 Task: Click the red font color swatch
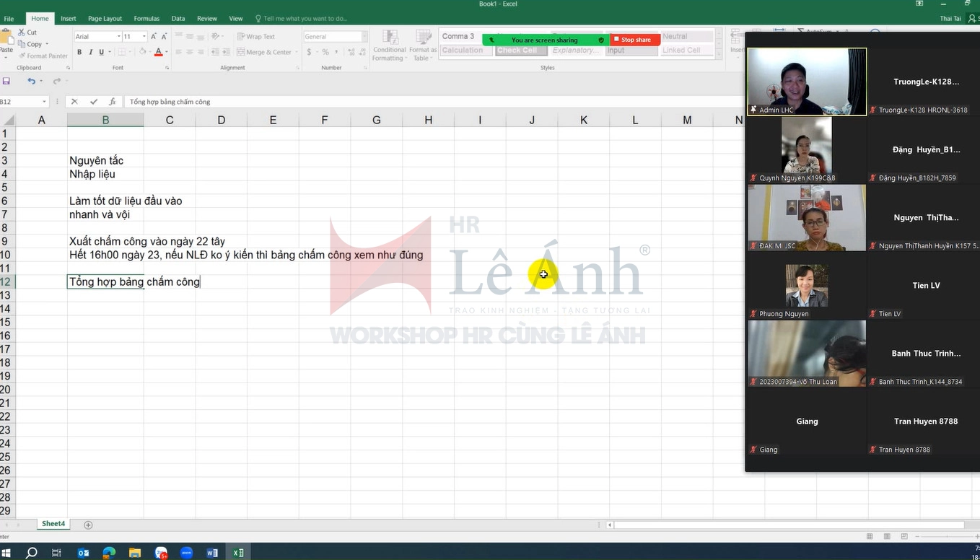pos(158,52)
